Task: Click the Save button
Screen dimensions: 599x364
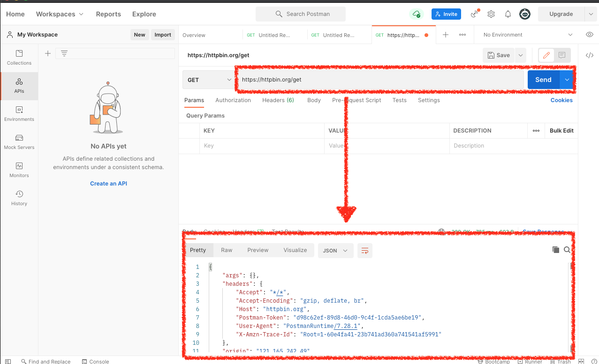Action: (499, 55)
